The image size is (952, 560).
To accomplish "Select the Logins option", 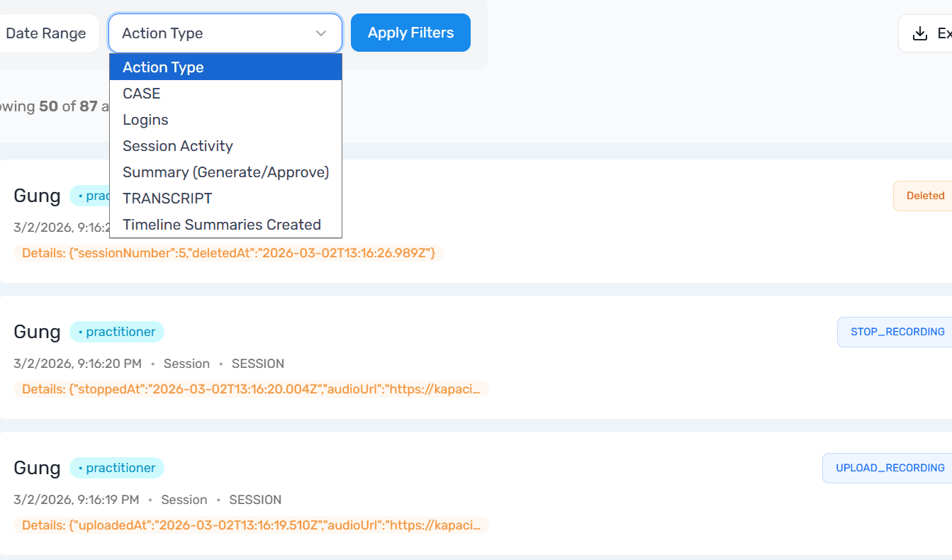I will [145, 120].
